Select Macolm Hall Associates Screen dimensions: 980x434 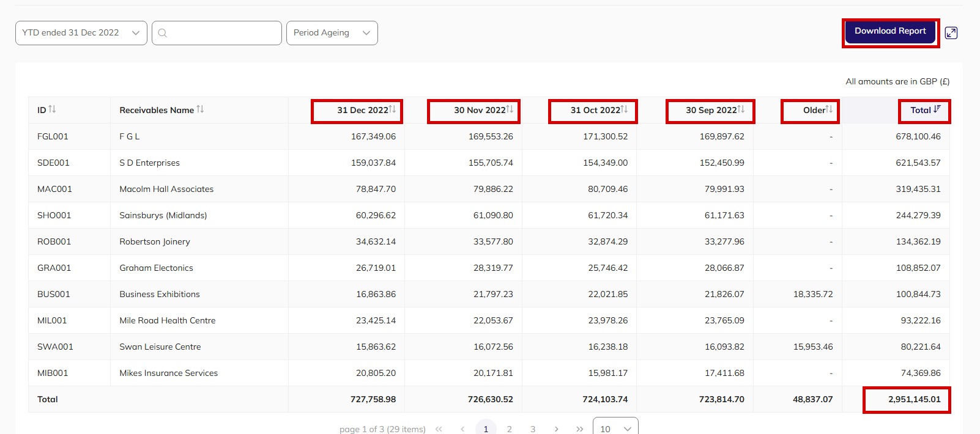click(166, 189)
